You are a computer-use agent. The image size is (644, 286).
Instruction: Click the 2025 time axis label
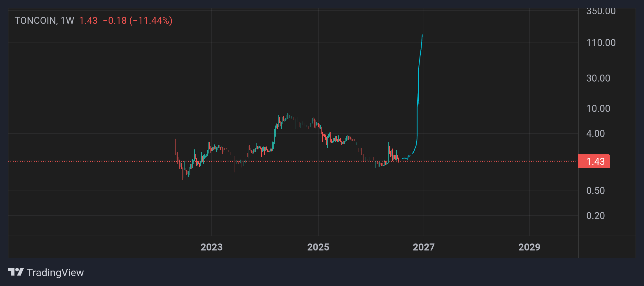tap(318, 247)
